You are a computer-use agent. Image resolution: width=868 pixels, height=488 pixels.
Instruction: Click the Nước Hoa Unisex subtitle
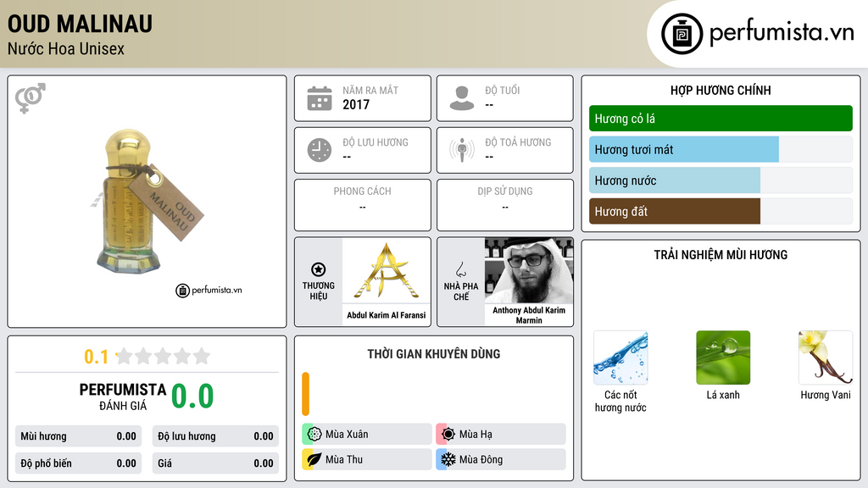[66, 48]
